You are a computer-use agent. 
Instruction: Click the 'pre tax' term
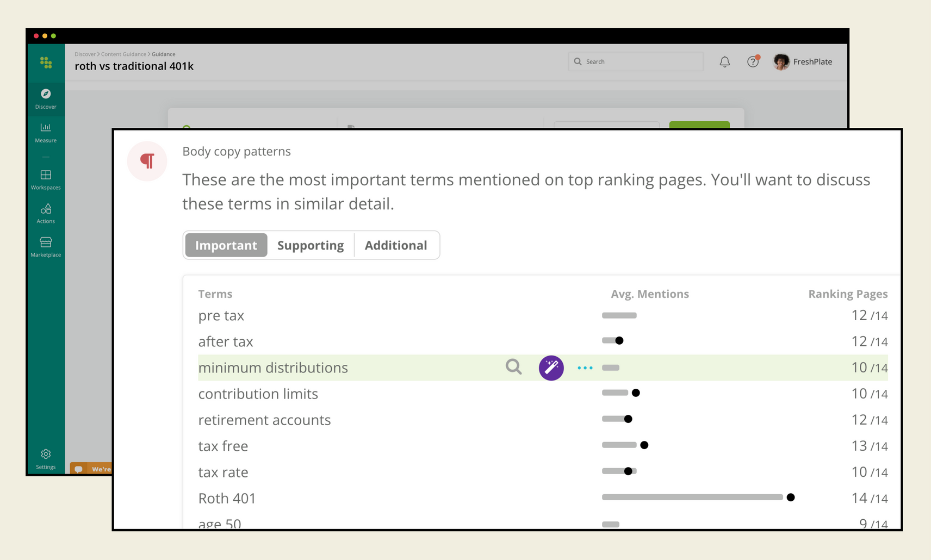221,315
